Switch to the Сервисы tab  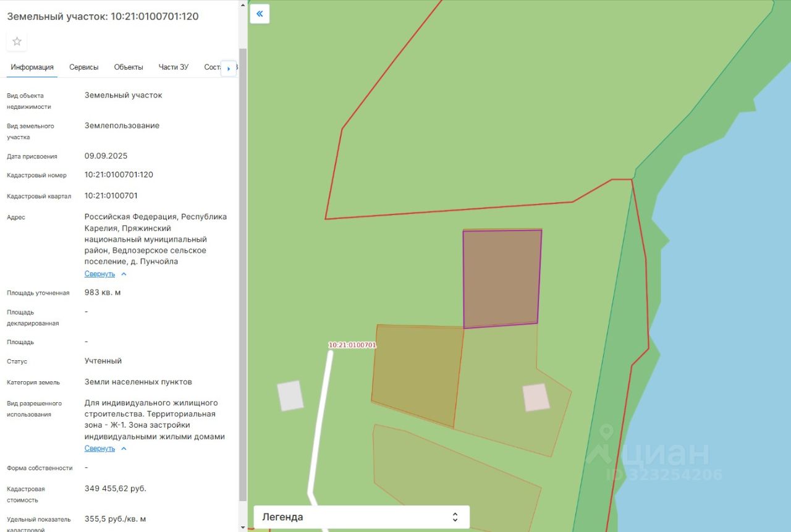(x=84, y=67)
